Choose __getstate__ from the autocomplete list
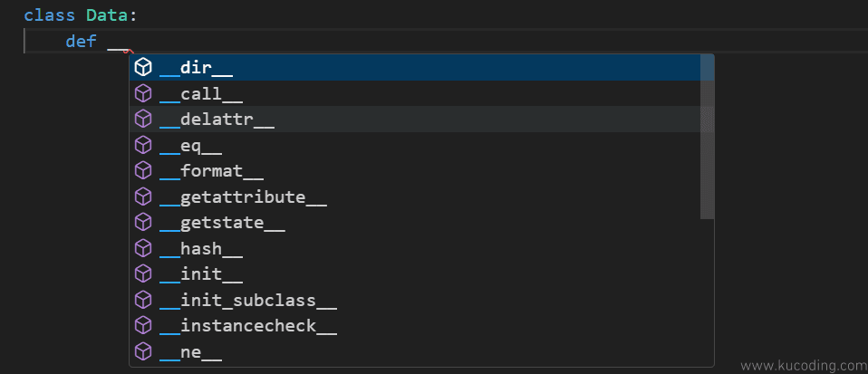The image size is (868, 374). 421,223
